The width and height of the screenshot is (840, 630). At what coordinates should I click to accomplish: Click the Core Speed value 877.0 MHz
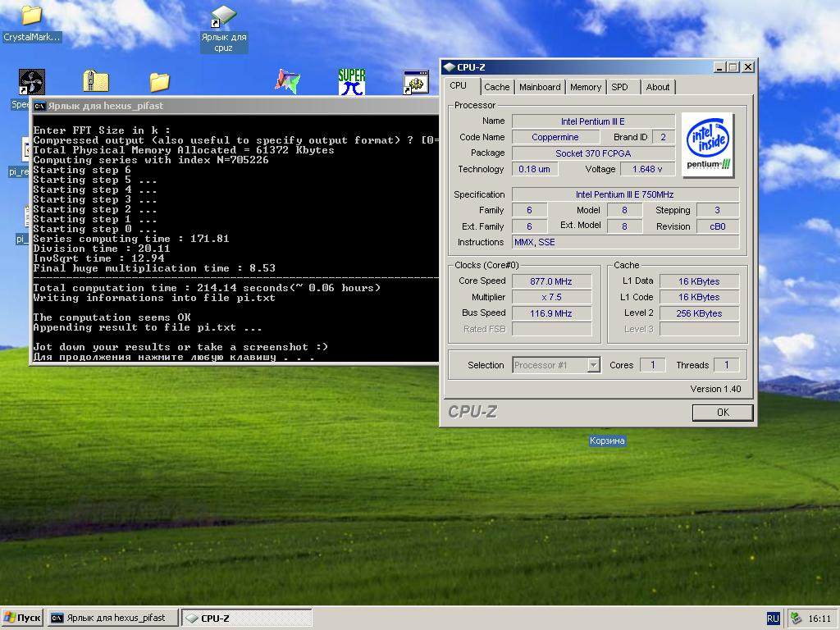(x=551, y=281)
